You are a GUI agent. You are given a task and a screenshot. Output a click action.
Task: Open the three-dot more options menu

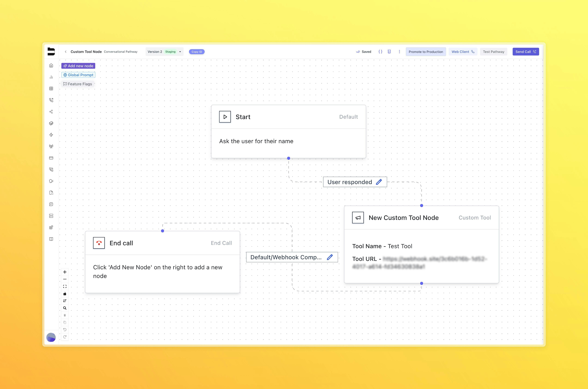pyautogui.click(x=399, y=52)
